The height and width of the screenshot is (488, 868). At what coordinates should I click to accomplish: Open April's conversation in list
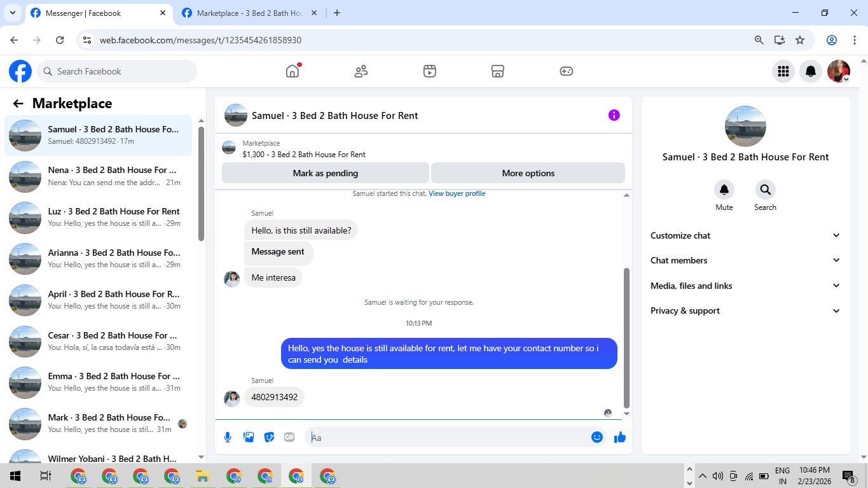pos(99,300)
